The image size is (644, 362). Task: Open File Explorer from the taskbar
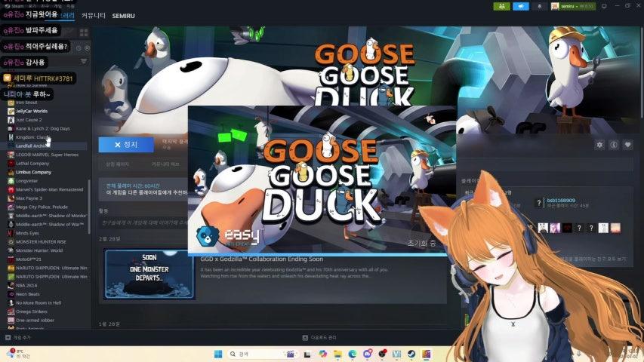coord(337,354)
